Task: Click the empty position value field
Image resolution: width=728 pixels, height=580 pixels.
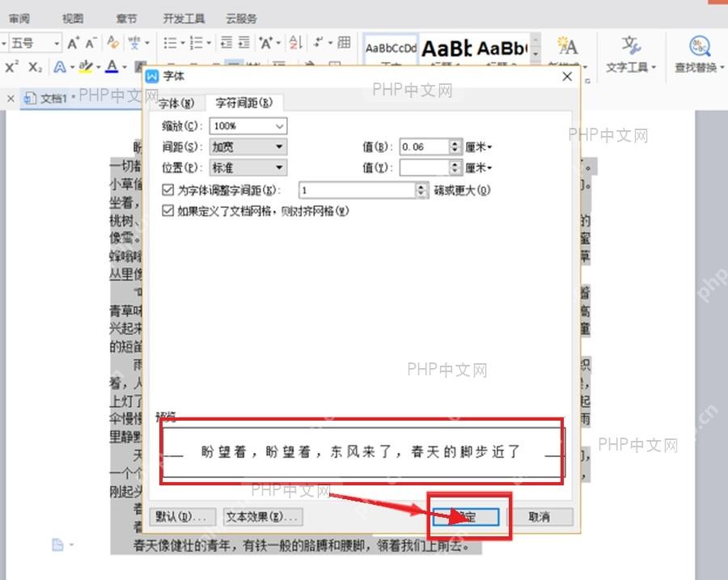Action: [425, 167]
